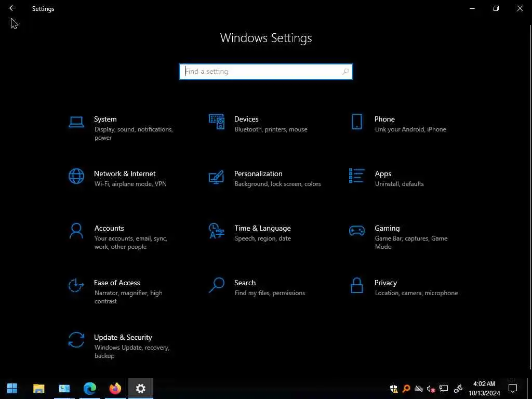The image size is (532, 399).
Task: Click the magnifier inside the search box
Action: 345,72
